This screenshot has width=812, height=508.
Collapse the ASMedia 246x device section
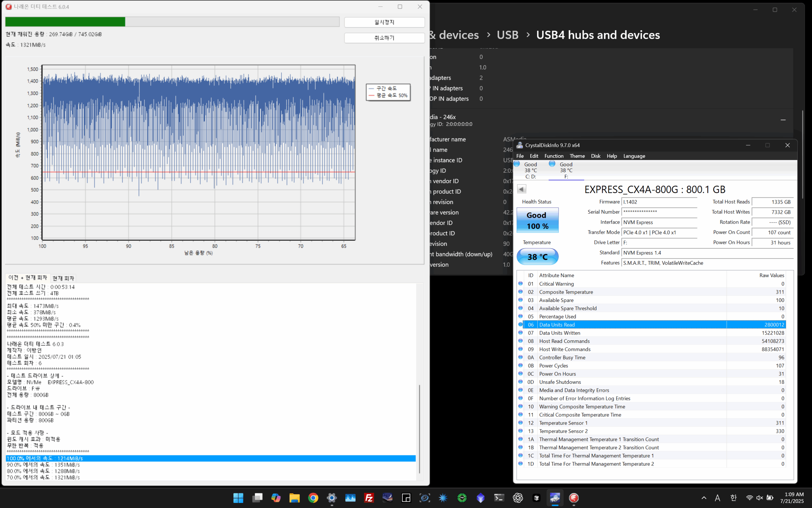783,120
